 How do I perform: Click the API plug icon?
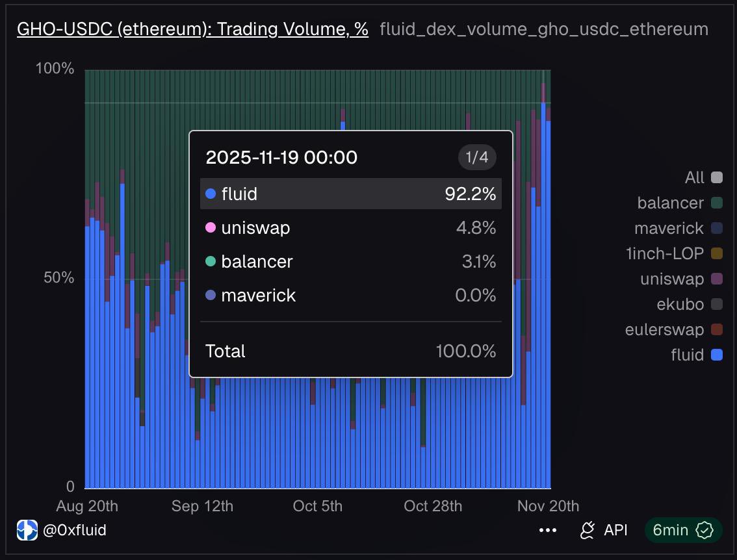587,530
